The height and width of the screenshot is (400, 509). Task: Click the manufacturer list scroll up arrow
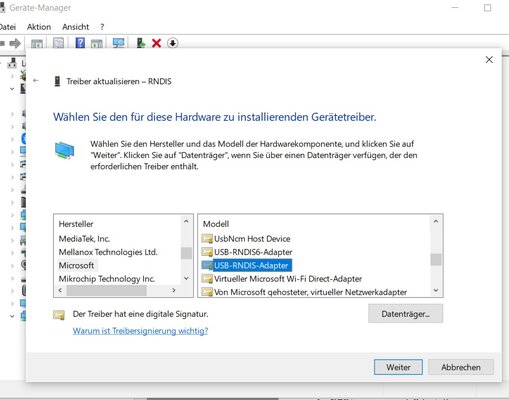(186, 221)
